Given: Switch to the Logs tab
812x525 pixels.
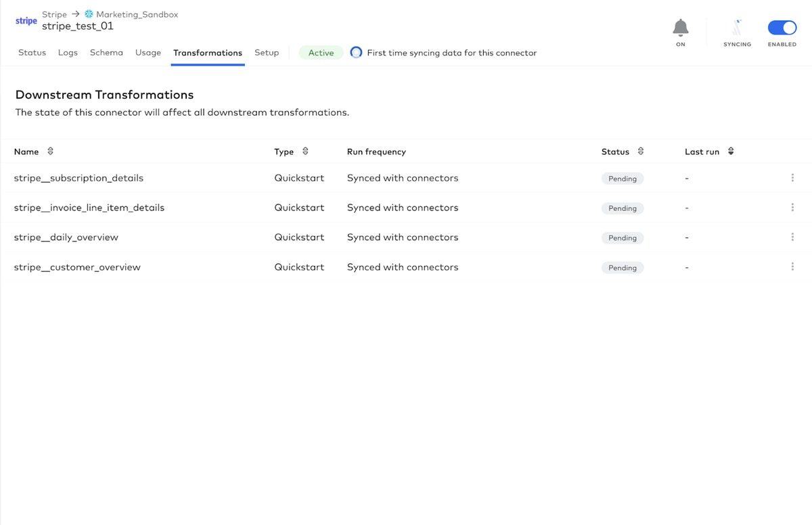Looking at the screenshot, I should pos(68,53).
